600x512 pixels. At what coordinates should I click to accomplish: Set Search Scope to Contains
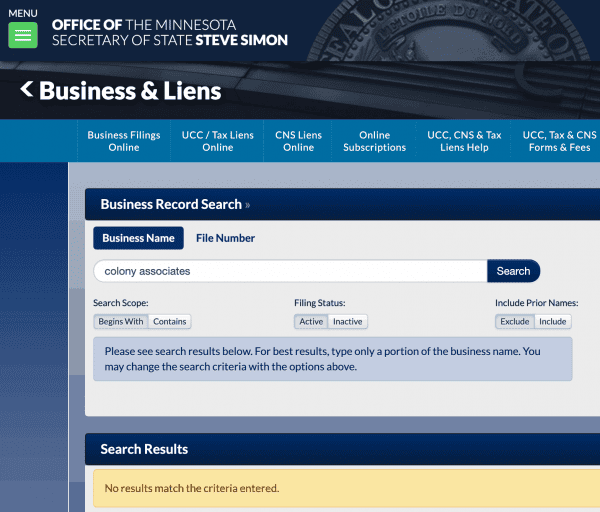pyautogui.click(x=170, y=321)
